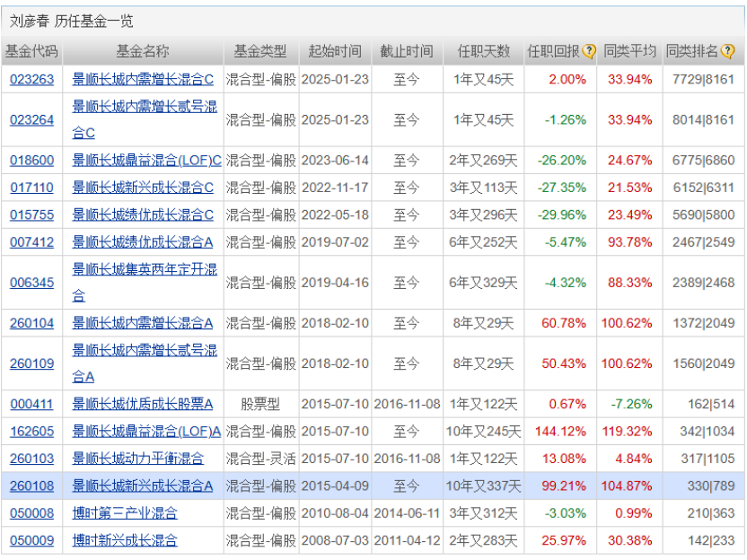The height and width of the screenshot is (560, 747).
Task: Click fund code link 050009
Action: coord(33,541)
